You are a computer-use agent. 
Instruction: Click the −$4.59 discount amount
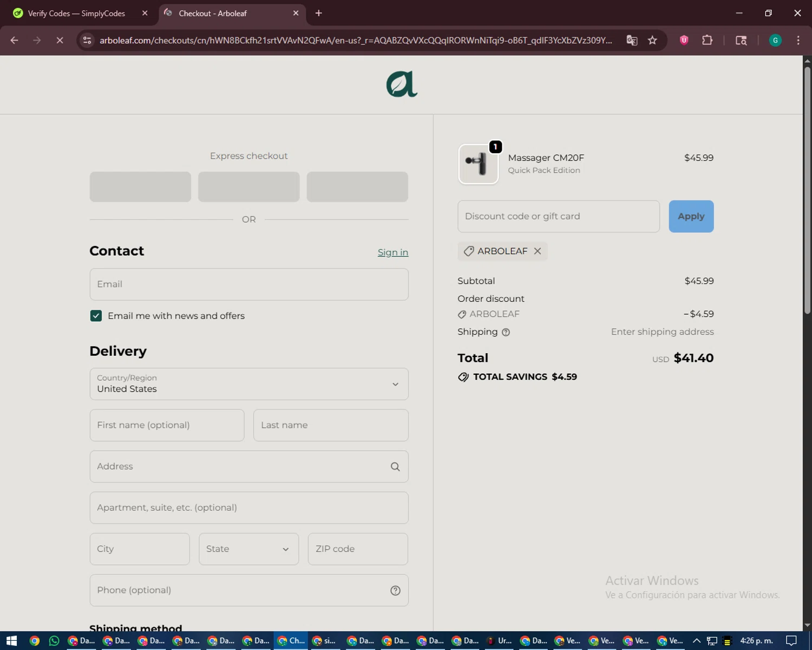[x=698, y=314]
